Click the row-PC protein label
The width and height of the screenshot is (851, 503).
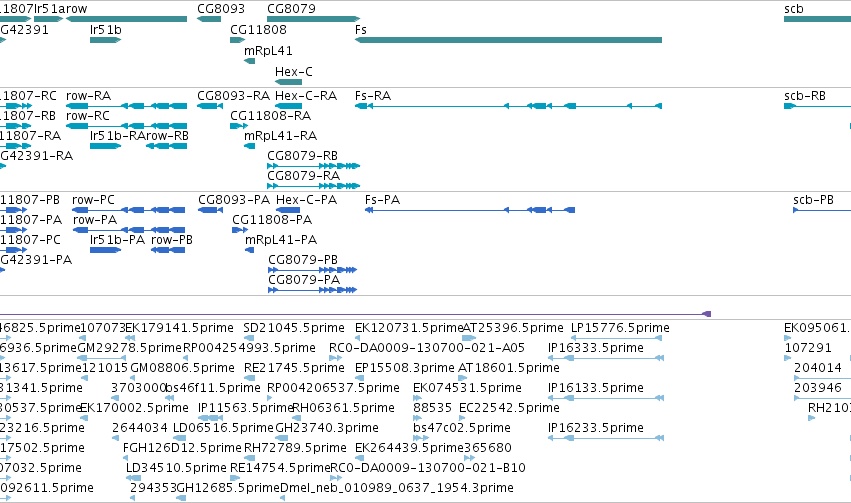[x=93, y=200]
